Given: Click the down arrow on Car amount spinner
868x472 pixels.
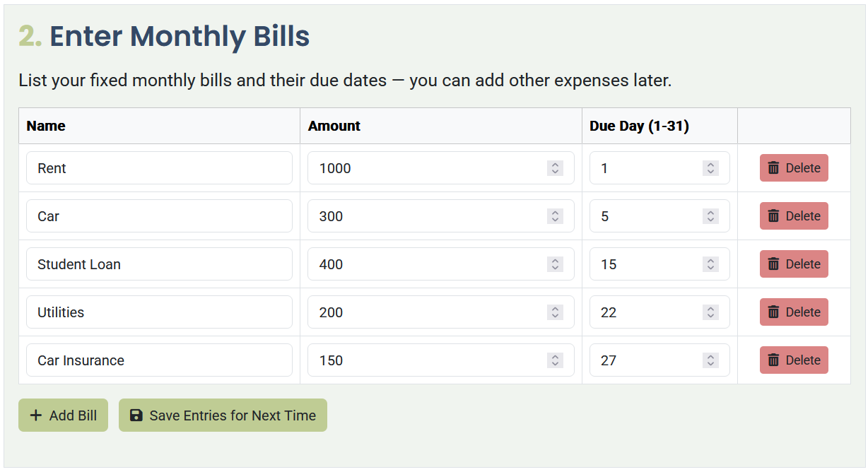Looking at the screenshot, I should (556, 220).
